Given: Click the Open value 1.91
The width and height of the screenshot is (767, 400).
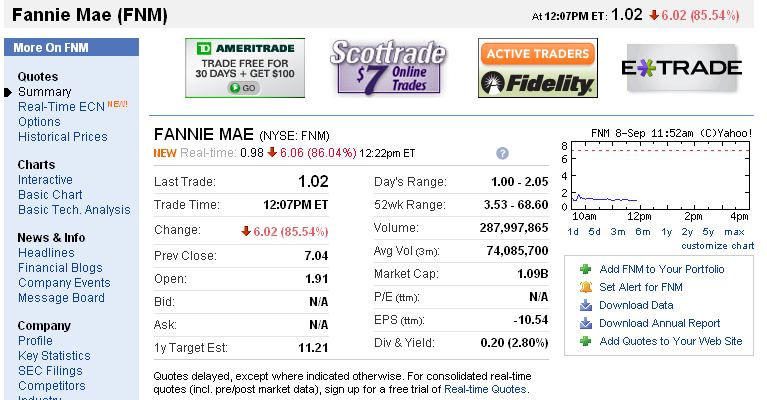Looking at the screenshot, I should (x=316, y=279).
